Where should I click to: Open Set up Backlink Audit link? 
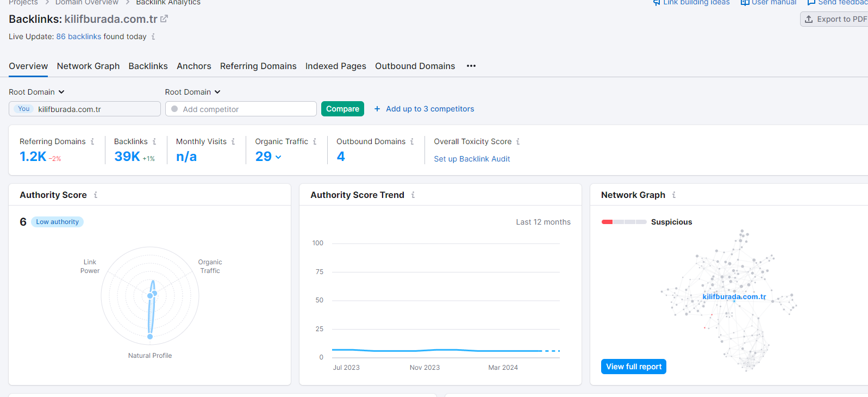pyautogui.click(x=472, y=159)
